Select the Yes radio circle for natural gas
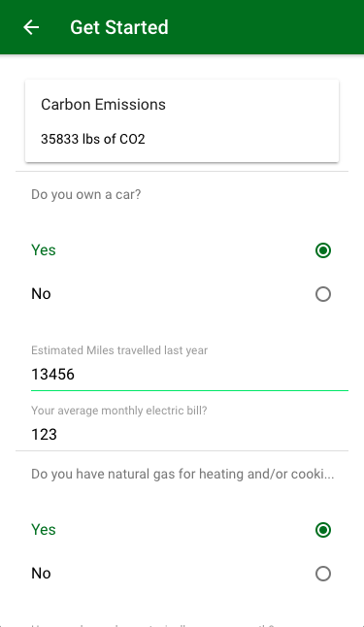The width and height of the screenshot is (364, 627). pyautogui.click(x=323, y=530)
